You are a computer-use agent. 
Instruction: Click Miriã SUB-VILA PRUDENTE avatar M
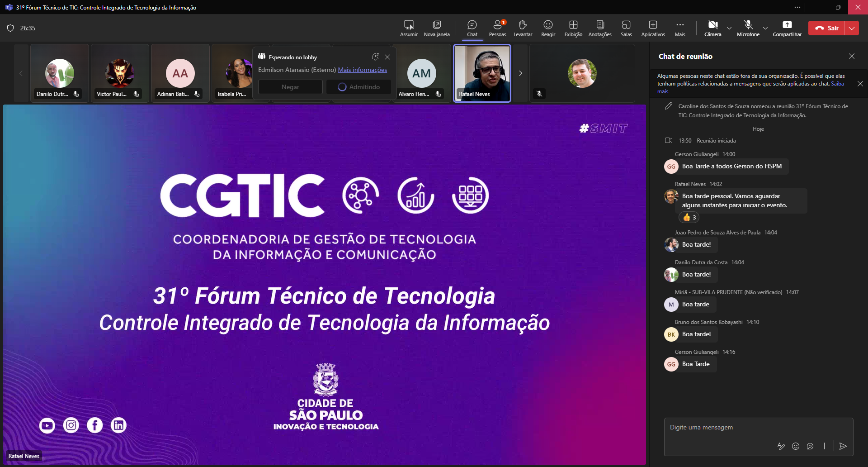pyautogui.click(x=671, y=305)
